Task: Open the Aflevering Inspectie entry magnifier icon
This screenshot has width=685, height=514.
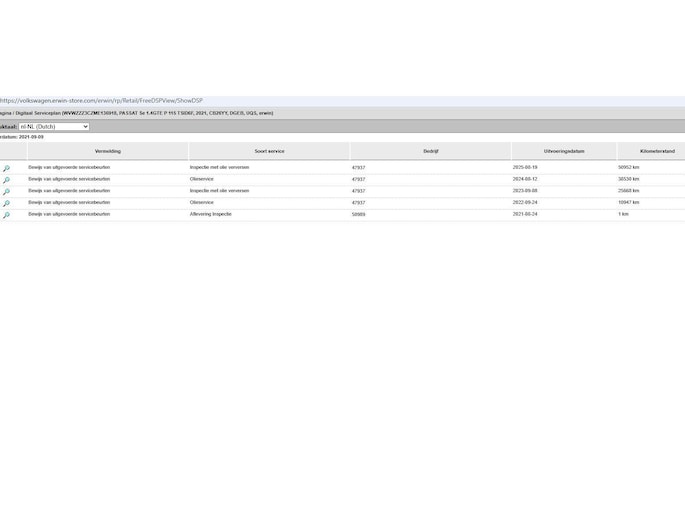Action: click(x=6, y=215)
